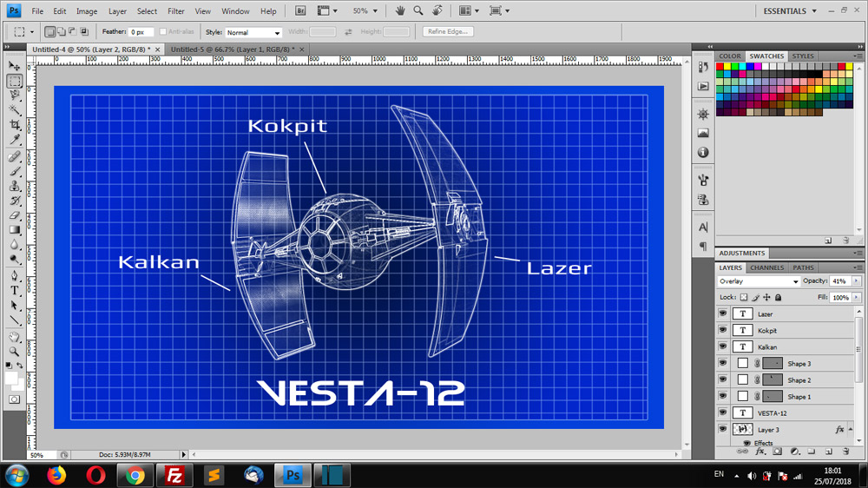
Task: Pick the red swatch in Swatches
Action: (720, 66)
